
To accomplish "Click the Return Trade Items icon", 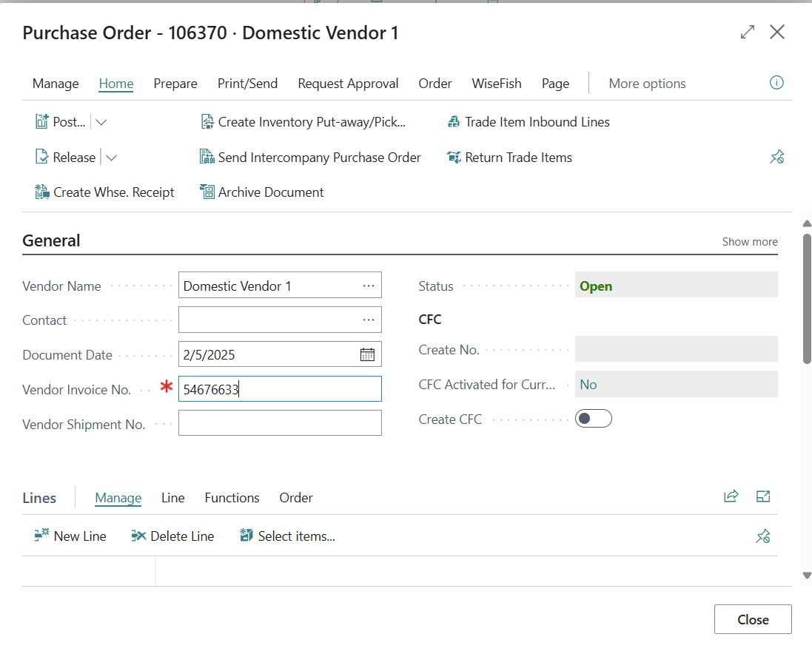I will [454, 158].
